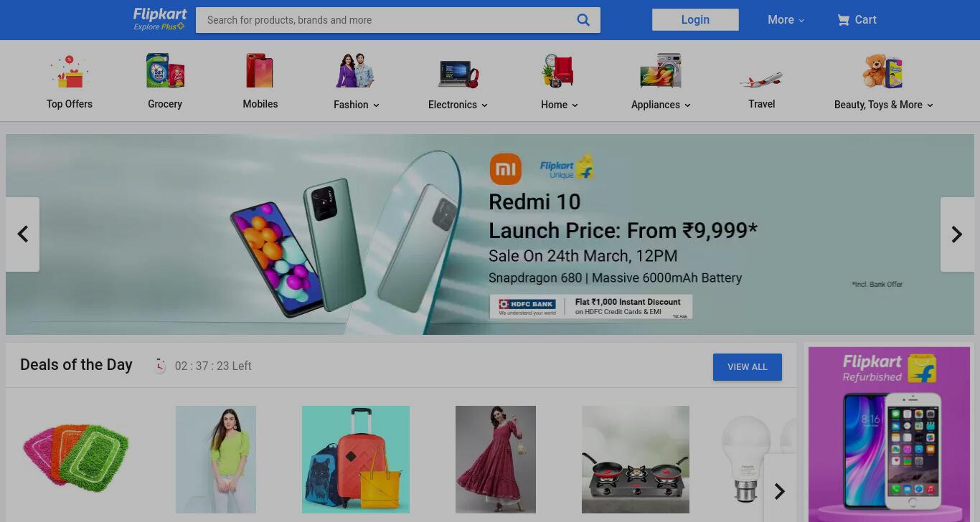
Task: Open the red trolley luggage deal thumbnail
Action: 356,460
